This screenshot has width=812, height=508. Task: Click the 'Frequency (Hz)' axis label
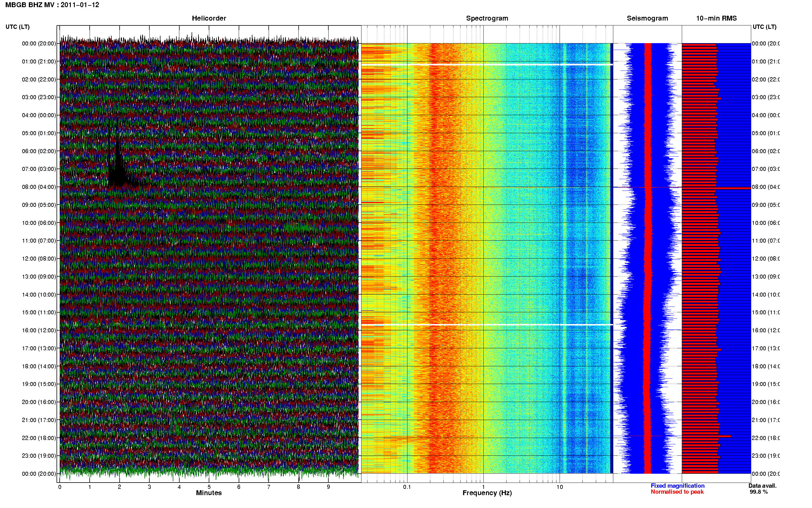(x=487, y=493)
